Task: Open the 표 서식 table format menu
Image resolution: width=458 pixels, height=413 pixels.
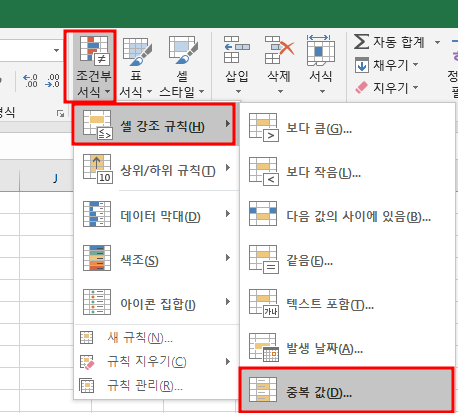Action: 136,66
